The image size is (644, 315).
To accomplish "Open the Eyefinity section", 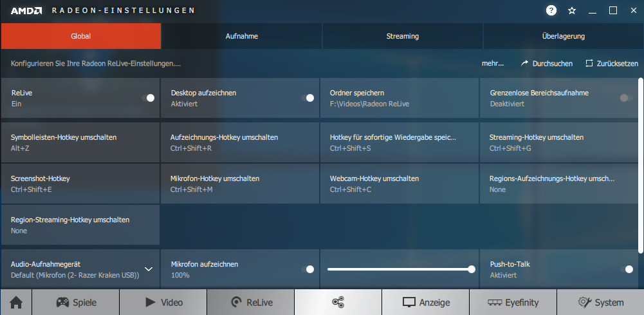I will click(513, 303).
